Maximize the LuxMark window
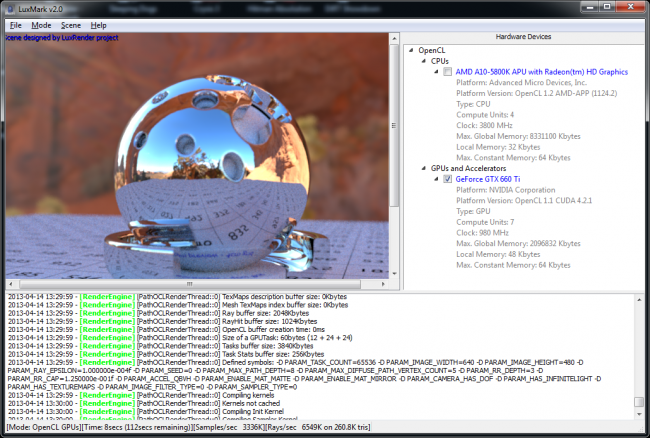The image size is (650, 438). click(607, 7)
